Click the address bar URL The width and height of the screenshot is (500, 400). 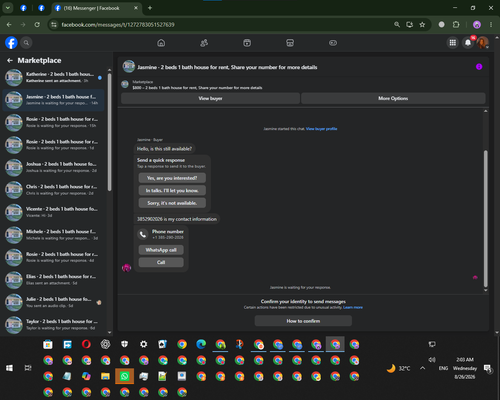point(118,25)
